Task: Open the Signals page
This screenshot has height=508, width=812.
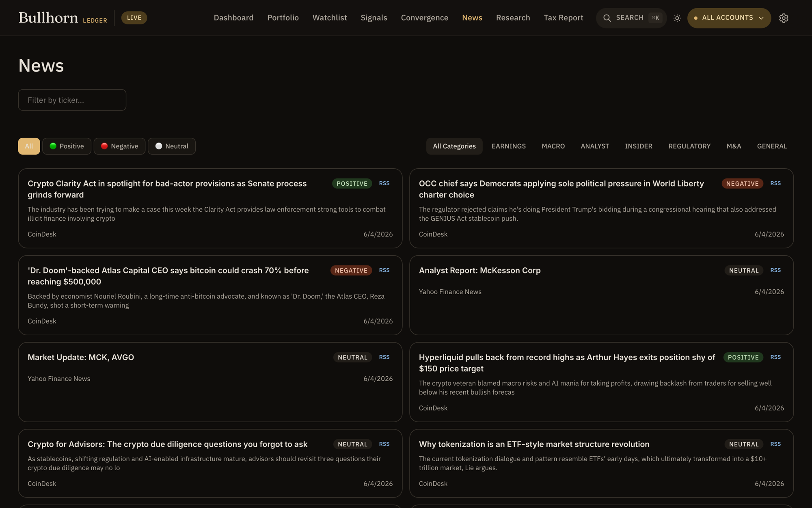Action: [x=374, y=18]
